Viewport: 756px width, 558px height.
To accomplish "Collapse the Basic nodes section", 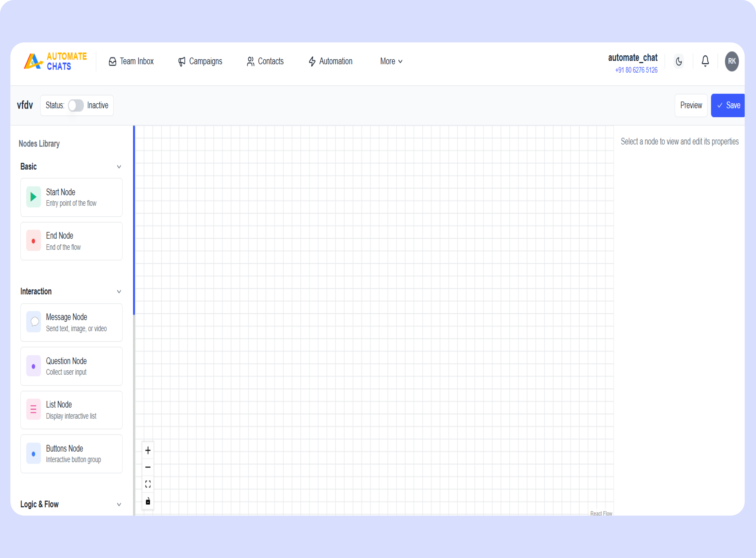I will coord(119,167).
